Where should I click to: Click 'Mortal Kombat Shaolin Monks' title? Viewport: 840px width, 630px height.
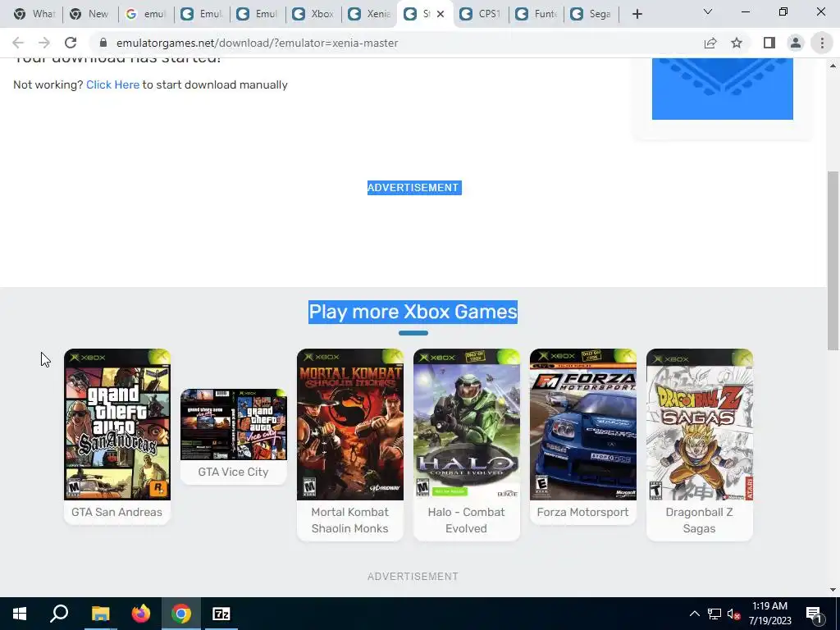pos(349,520)
